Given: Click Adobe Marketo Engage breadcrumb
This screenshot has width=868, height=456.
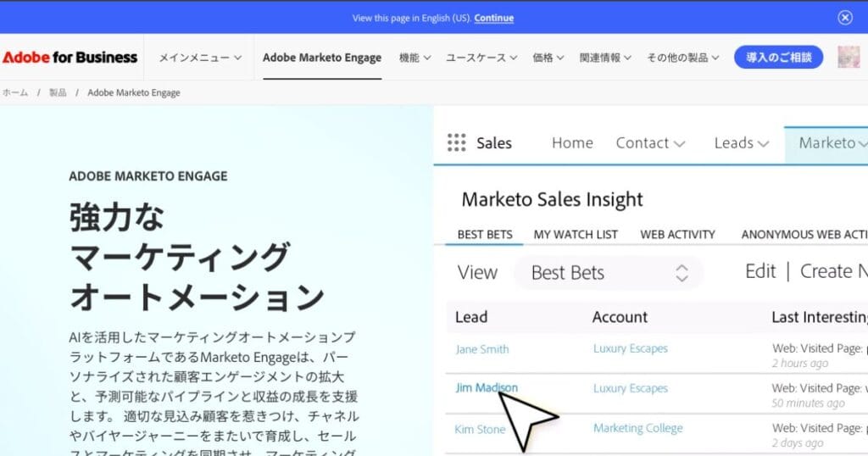Looking at the screenshot, I should point(134,92).
